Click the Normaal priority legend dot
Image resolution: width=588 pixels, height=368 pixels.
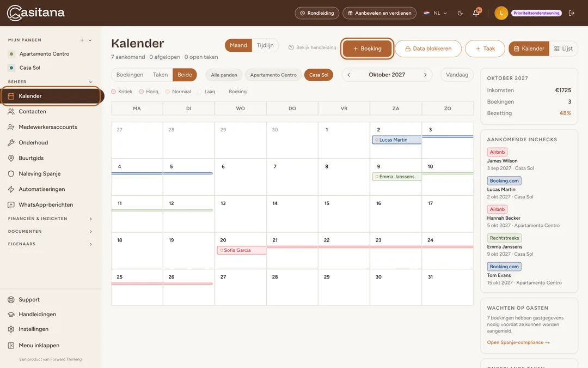[x=168, y=92]
